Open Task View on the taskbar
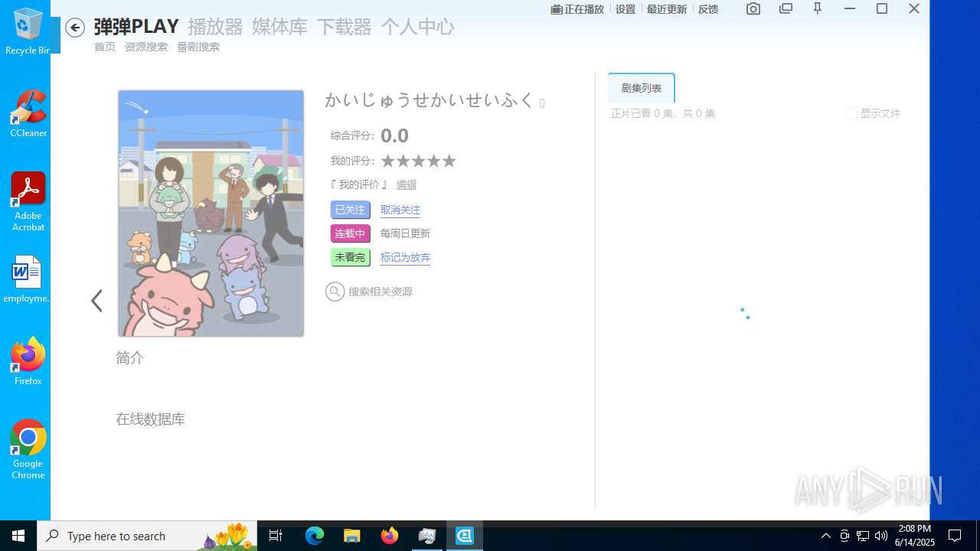 click(x=276, y=536)
